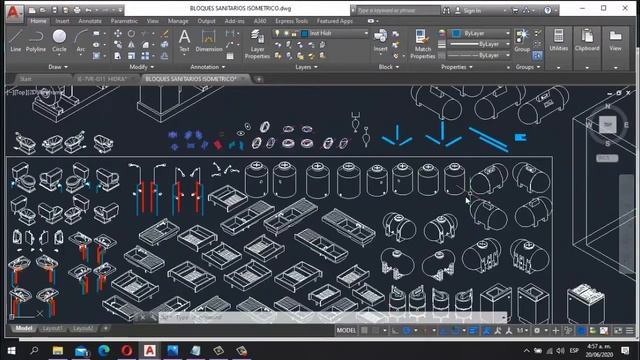Expand the Groups panel
This screenshot has width=640, height=360.
(x=528, y=67)
